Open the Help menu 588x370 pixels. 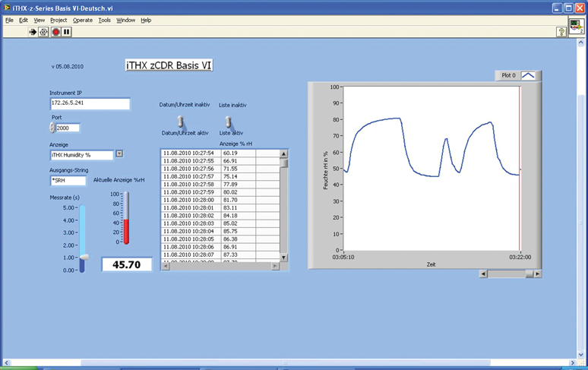pos(146,21)
